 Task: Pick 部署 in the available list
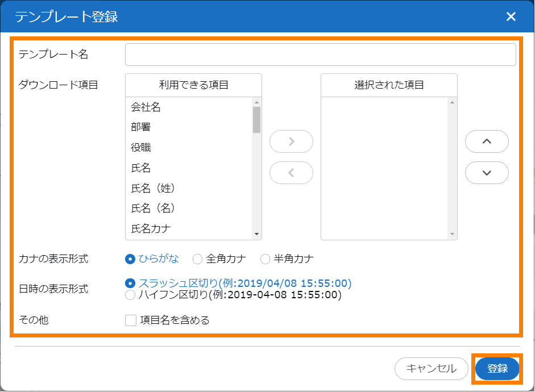point(141,127)
